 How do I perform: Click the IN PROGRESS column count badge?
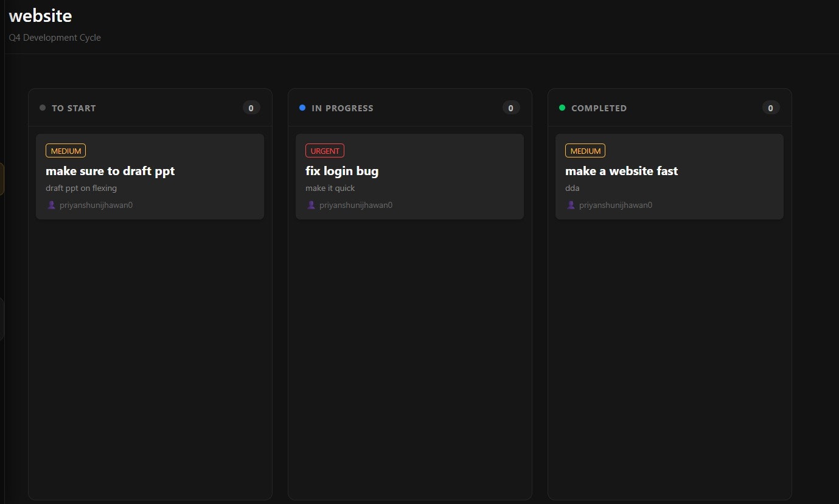point(511,108)
